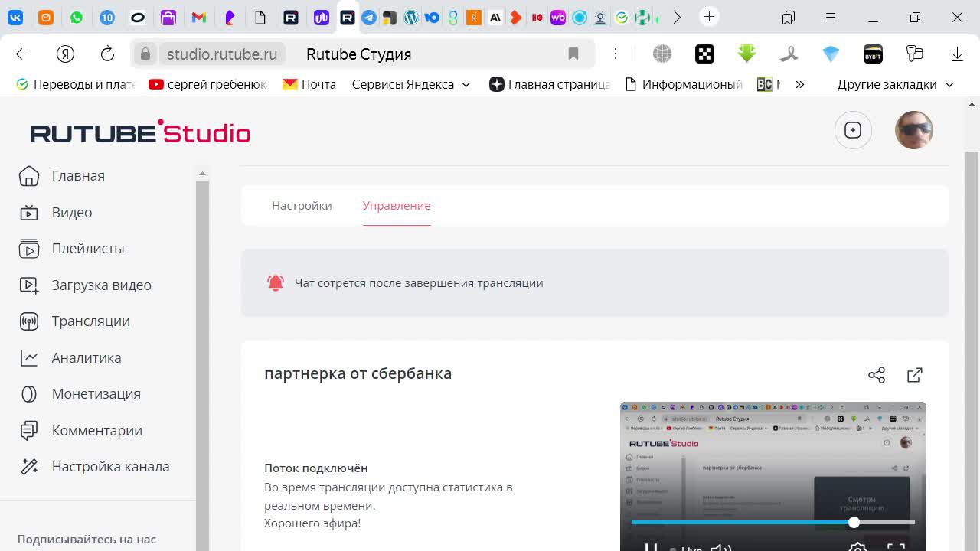Open Переводы и платежи bookmark
980x551 pixels.
76,84
